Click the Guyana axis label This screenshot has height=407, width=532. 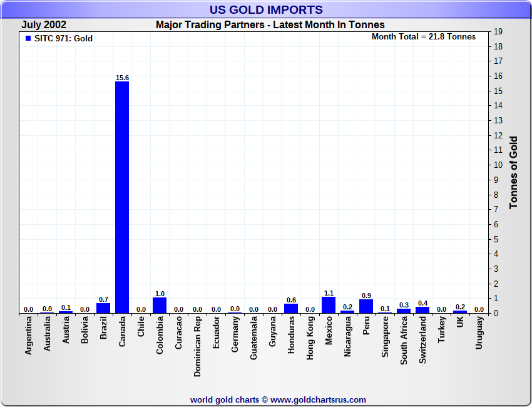pyautogui.click(x=272, y=331)
